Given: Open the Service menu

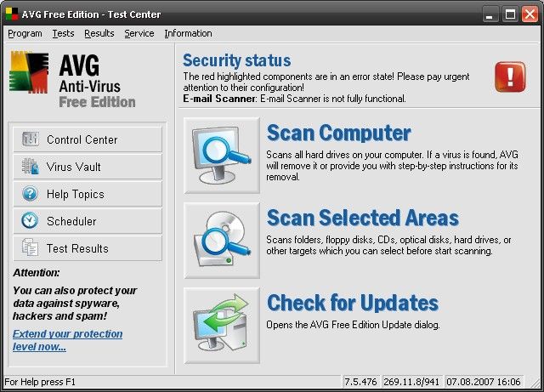Looking at the screenshot, I should tap(139, 33).
